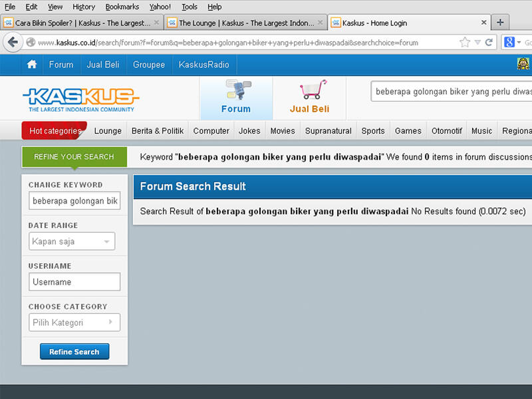The width and height of the screenshot is (532, 399).
Task: Open the KaskusRadio link in the blue bar
Action: coord(203,65)
